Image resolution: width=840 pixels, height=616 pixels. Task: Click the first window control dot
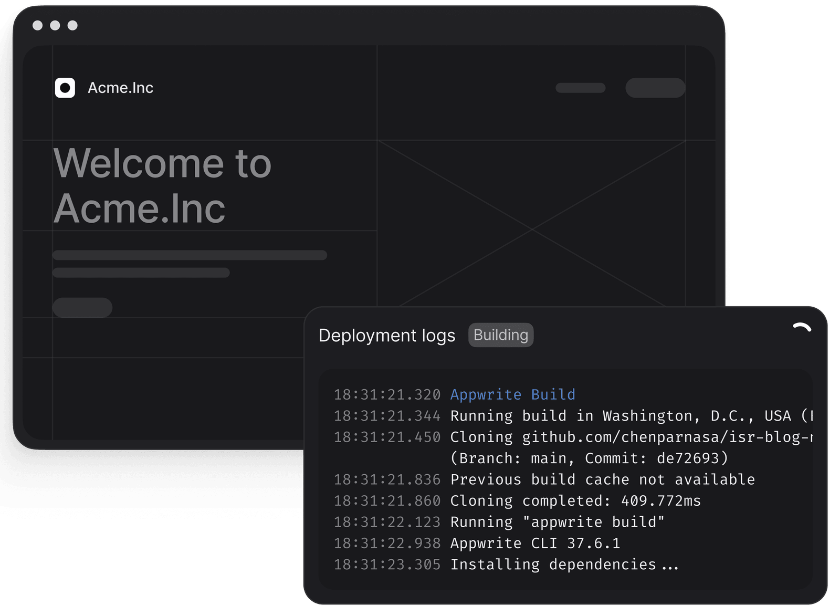tap(37, 25)
